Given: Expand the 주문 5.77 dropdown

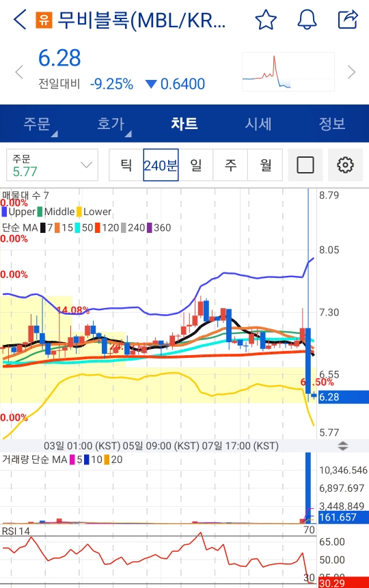Looking at the screenshot, I should point(52,165).
